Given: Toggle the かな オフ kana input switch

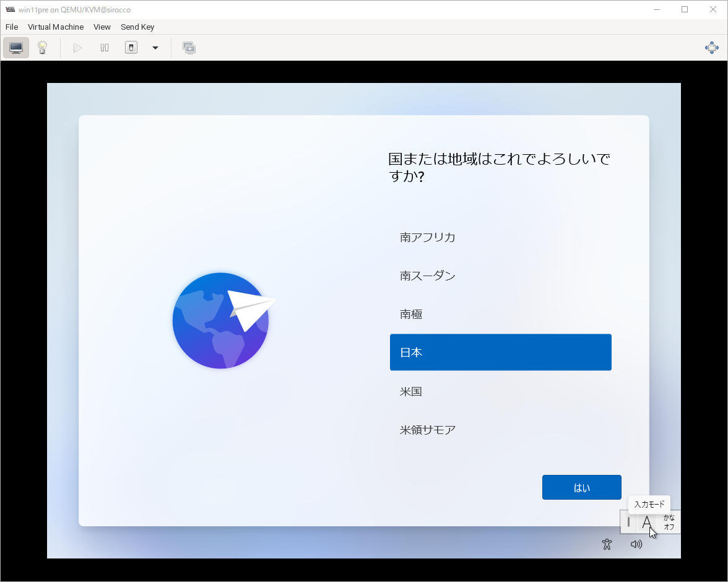Looking at the screenshot, I should [669, 522].
